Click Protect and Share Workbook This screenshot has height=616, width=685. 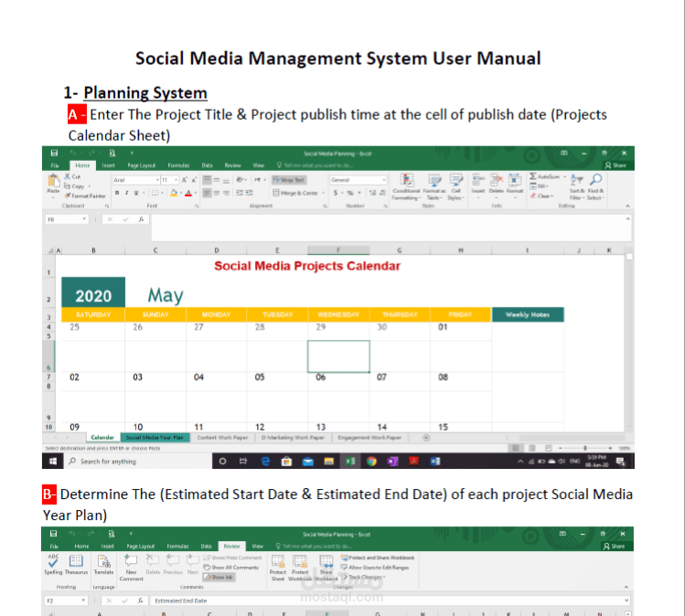[378, 558]
